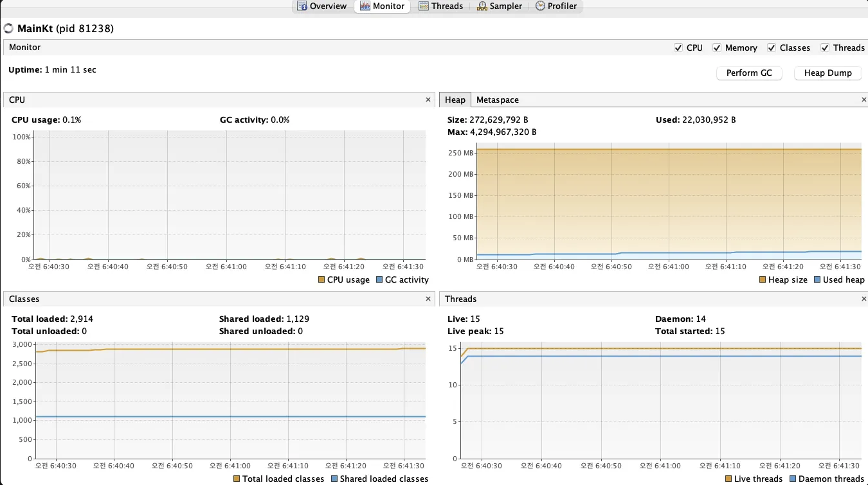
Task: Click the Perform GC button
Action: coord(749,73)
